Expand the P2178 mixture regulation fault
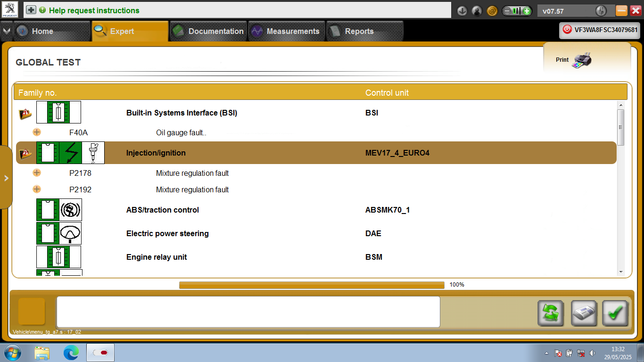 coord(37,173)
